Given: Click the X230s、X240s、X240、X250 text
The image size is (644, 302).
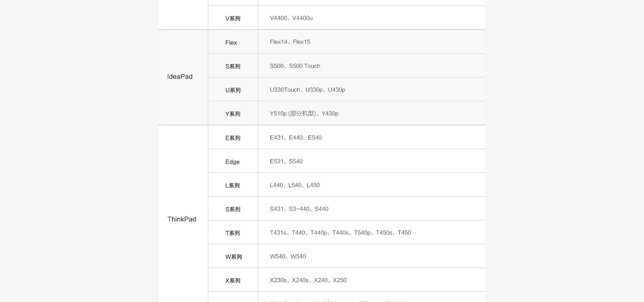Looking at the screenshot, I should click(x=308, y=280).
